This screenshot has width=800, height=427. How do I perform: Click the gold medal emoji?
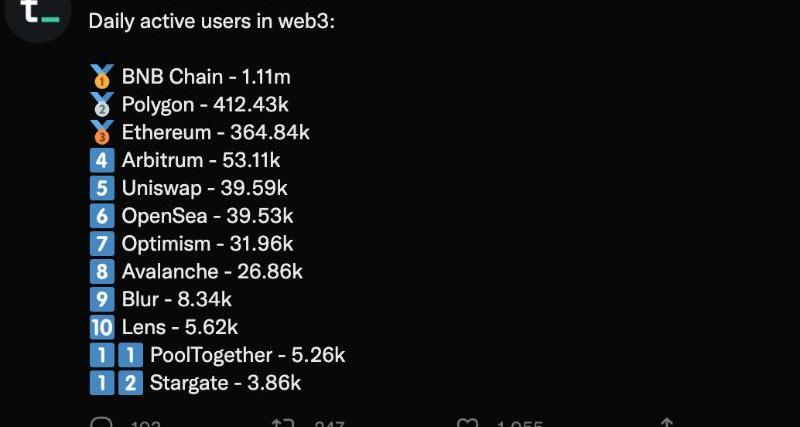pos(102,76)
